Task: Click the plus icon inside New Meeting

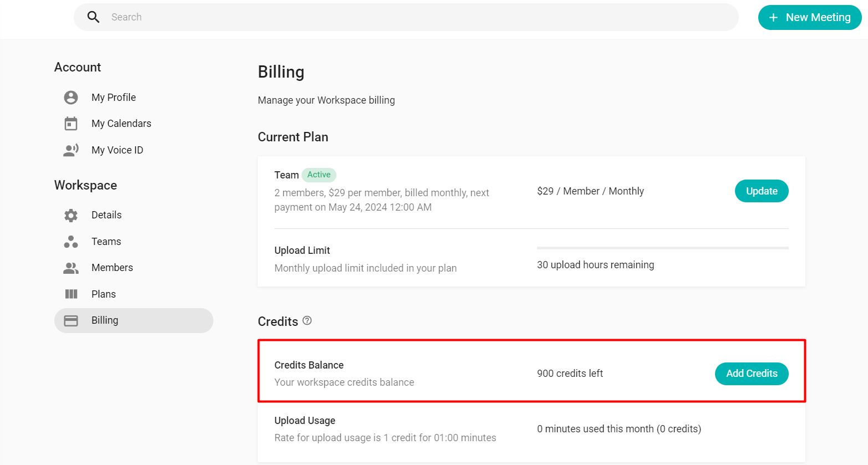Action: (774, 17)
